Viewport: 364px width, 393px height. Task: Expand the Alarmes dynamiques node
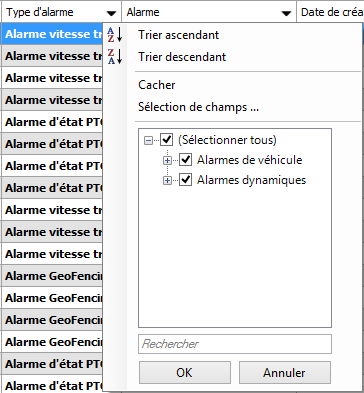[167, 181]
